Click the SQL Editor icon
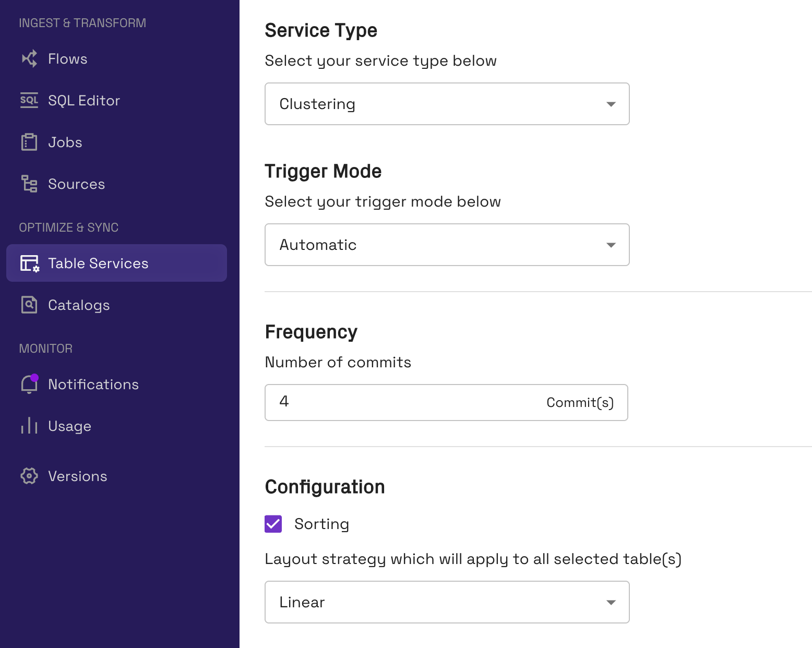 point(29,100)
